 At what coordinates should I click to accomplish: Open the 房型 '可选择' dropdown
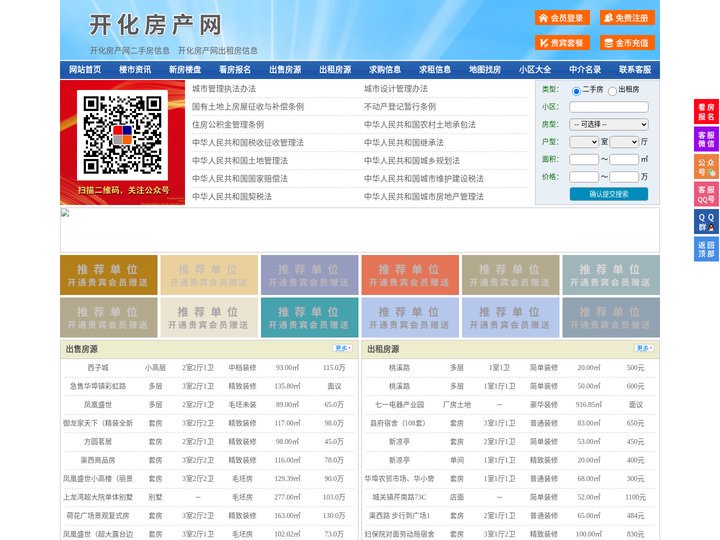pos(609,124)
